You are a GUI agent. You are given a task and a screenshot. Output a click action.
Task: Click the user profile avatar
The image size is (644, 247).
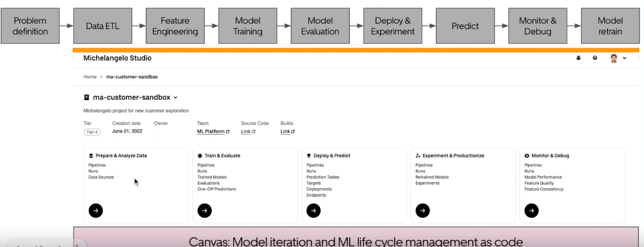click(614, 58)
